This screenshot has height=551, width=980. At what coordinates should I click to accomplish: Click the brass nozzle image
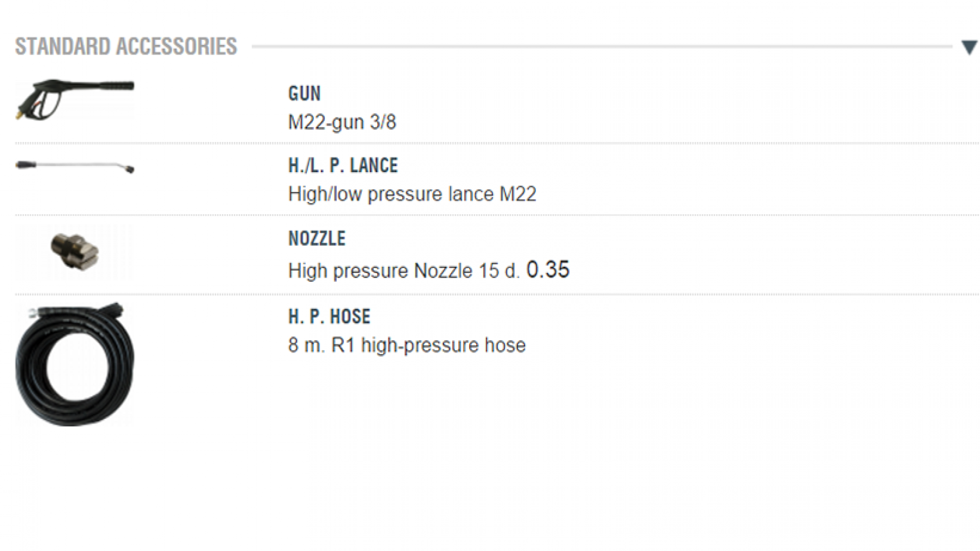[x=75, y=252]
